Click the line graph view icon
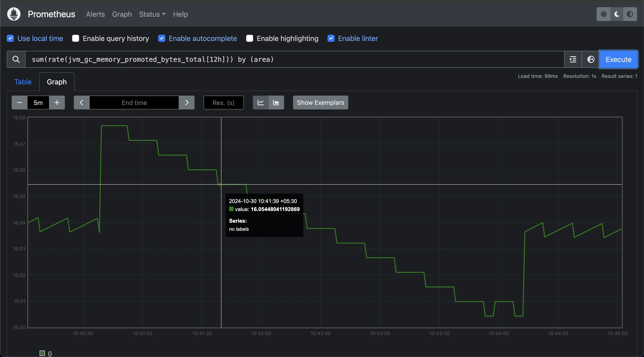 261,102
